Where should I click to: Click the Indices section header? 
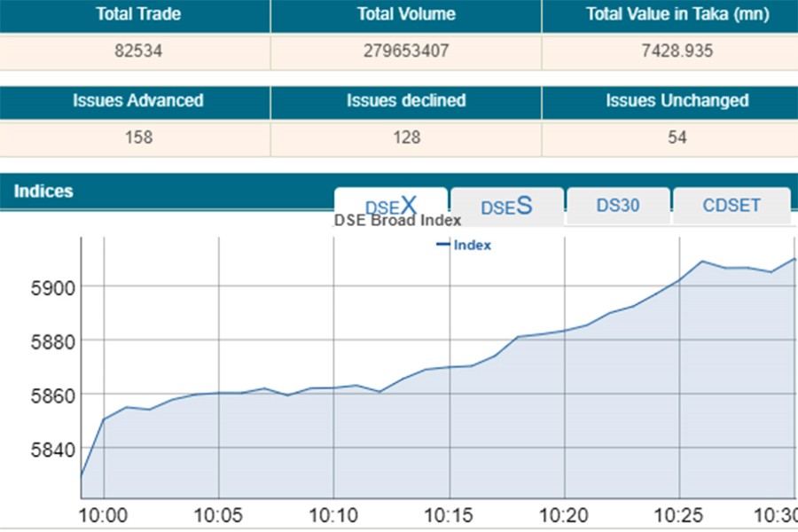(x=43, y=192)
